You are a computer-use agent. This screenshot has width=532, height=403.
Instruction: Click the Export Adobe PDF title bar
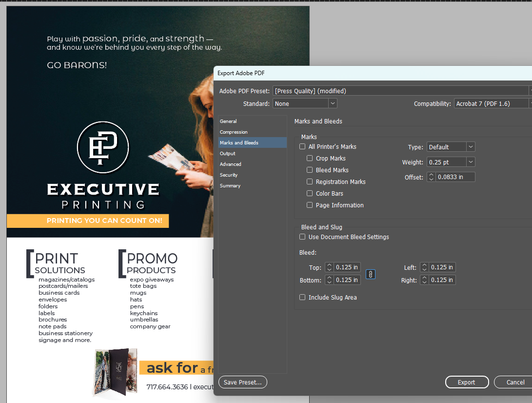[x=373, y=73]
